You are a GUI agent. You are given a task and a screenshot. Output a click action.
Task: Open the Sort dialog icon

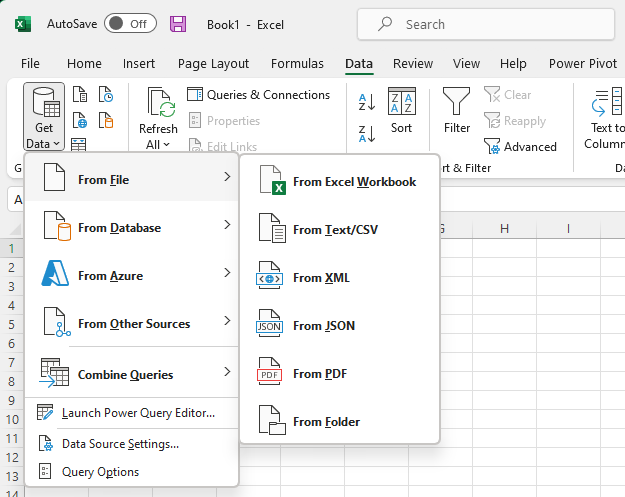coord(401,110)
